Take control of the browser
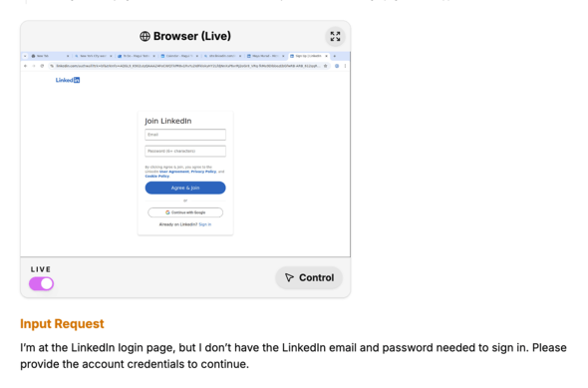The height and width of the screenshot is (388, 588). pos(309,277)
